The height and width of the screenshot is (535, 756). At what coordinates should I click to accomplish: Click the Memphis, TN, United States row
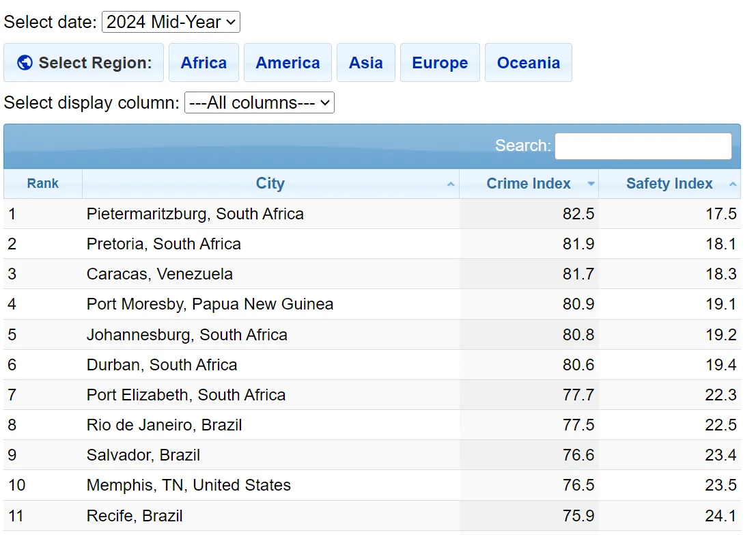click(188, 485)
